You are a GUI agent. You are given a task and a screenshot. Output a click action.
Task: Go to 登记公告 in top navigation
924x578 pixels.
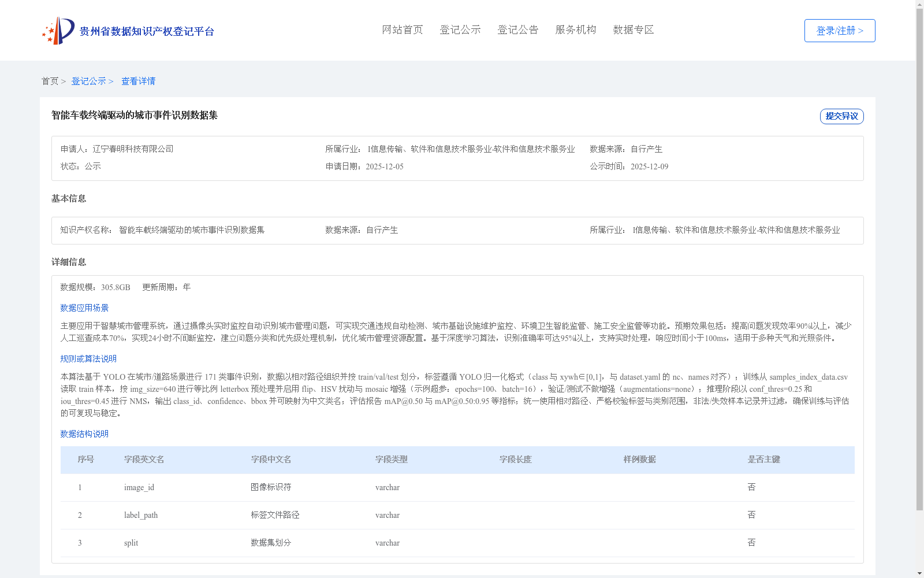pyautogui.click(x=518, y=30)
